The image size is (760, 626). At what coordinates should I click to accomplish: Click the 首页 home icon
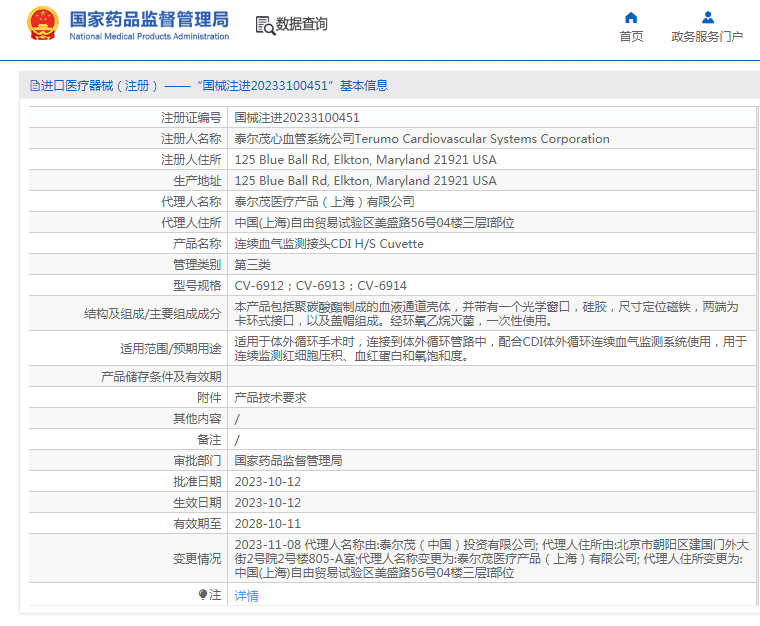point(631,18)
